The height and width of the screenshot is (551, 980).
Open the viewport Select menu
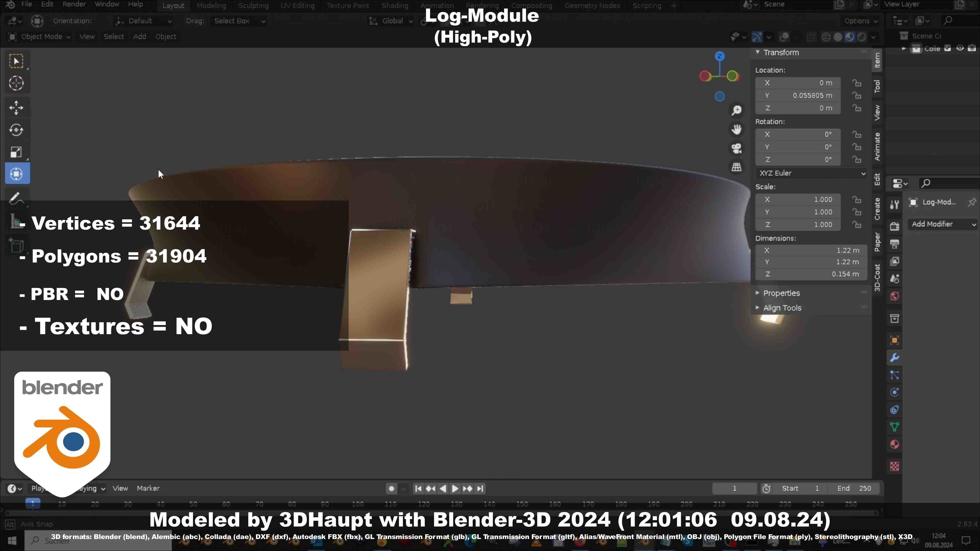pos(114,37)
